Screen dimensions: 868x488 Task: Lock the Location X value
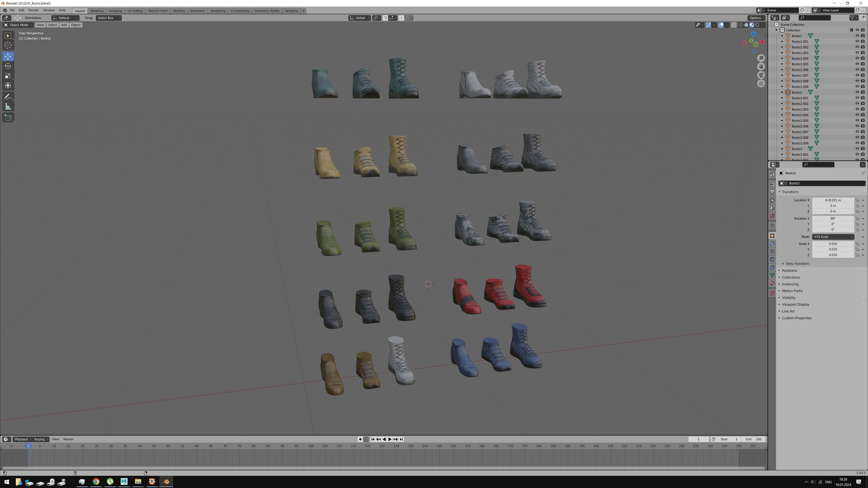[x=857, y=200]
